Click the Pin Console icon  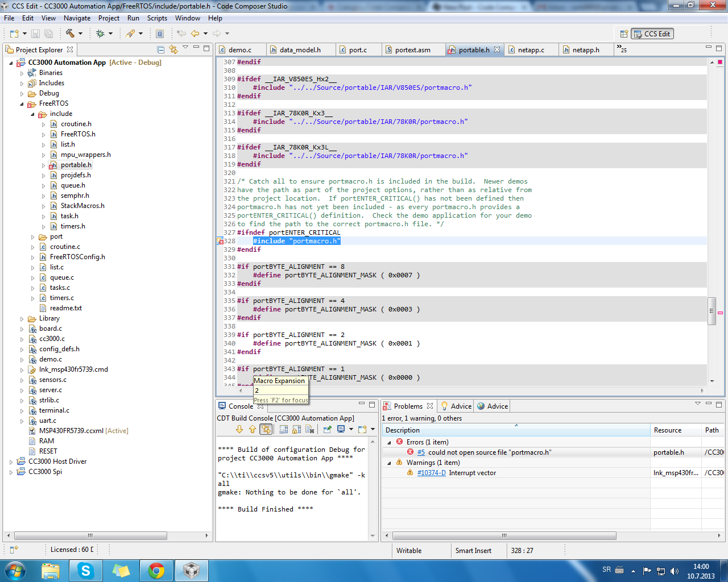(328, 430)
